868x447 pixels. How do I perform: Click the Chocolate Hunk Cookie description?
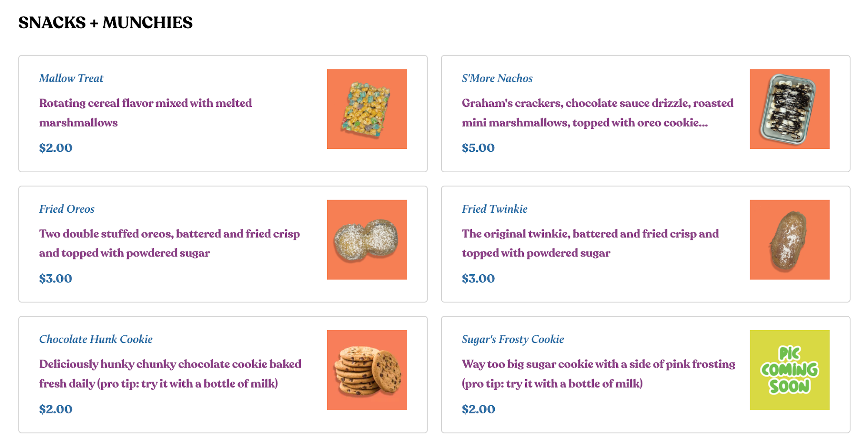[x=170, y=374]
